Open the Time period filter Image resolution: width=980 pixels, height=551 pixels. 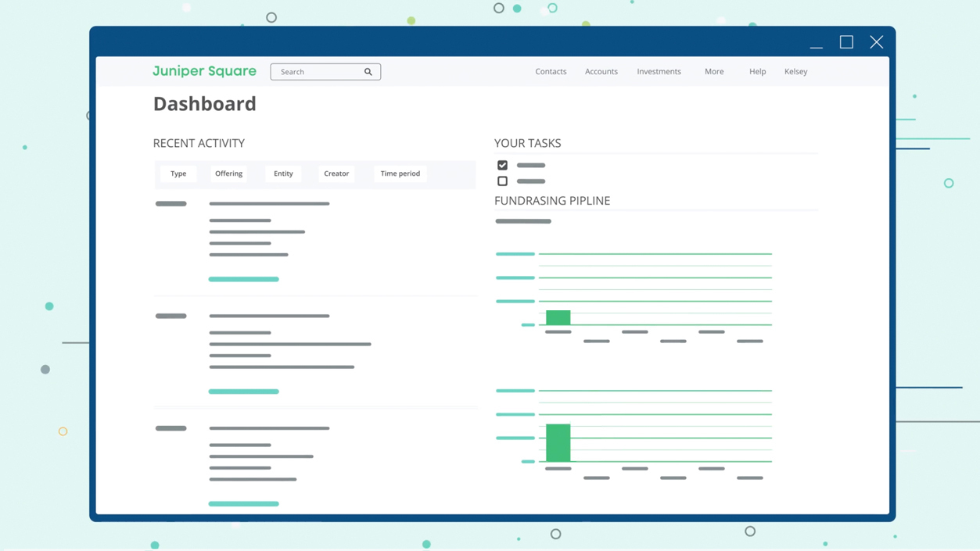[400, 174]
